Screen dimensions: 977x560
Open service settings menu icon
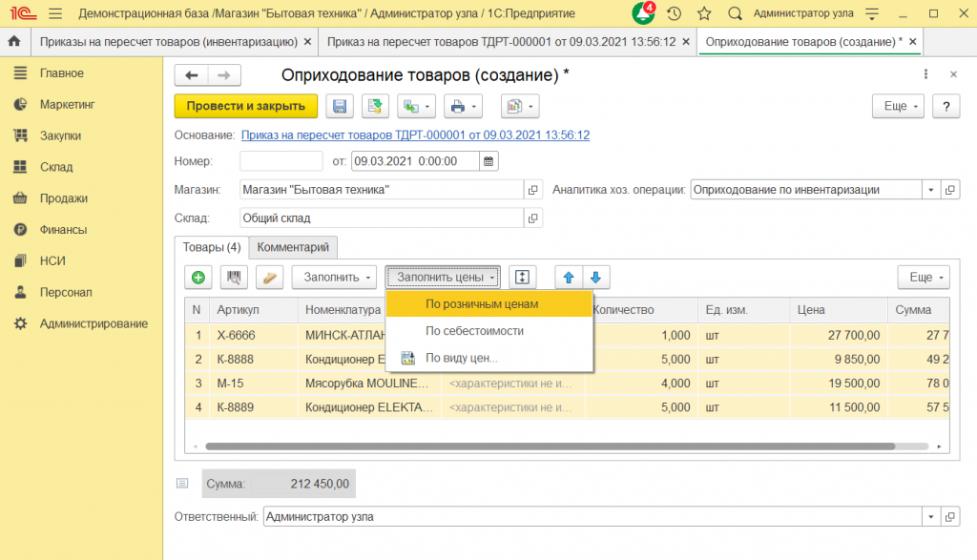[x=872, y=13]
